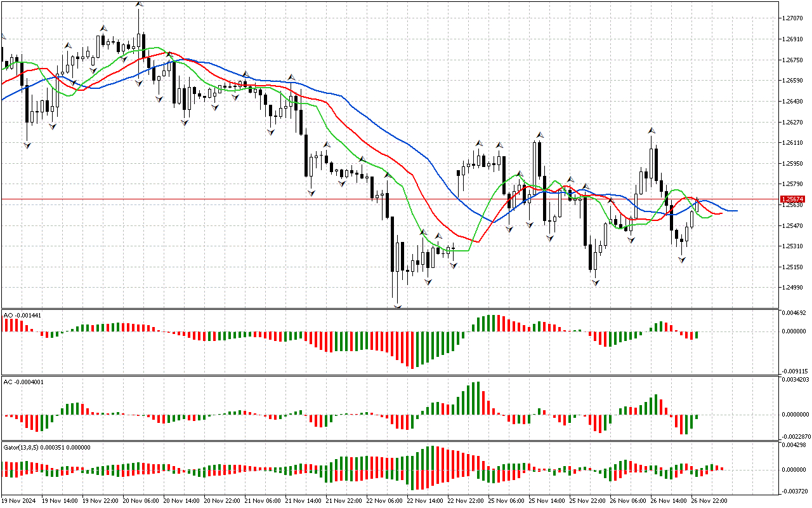The image size is (812, 508).
Task: Select the 20 Nov 06:00 time label
Action: click(x=141, y=501)
